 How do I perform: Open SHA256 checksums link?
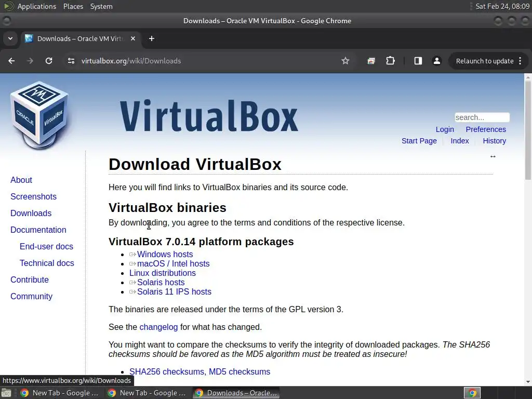tap(167, 371)
